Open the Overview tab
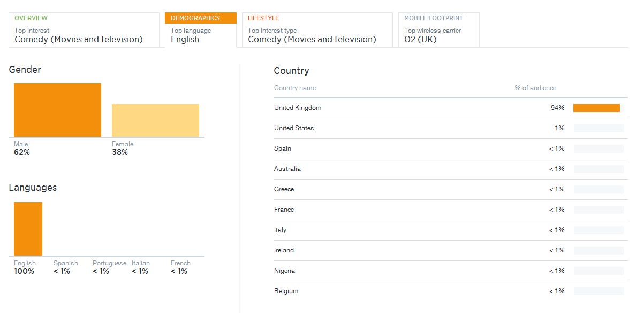This screenshot has width=644, height=313. click(x=84, y=30)
